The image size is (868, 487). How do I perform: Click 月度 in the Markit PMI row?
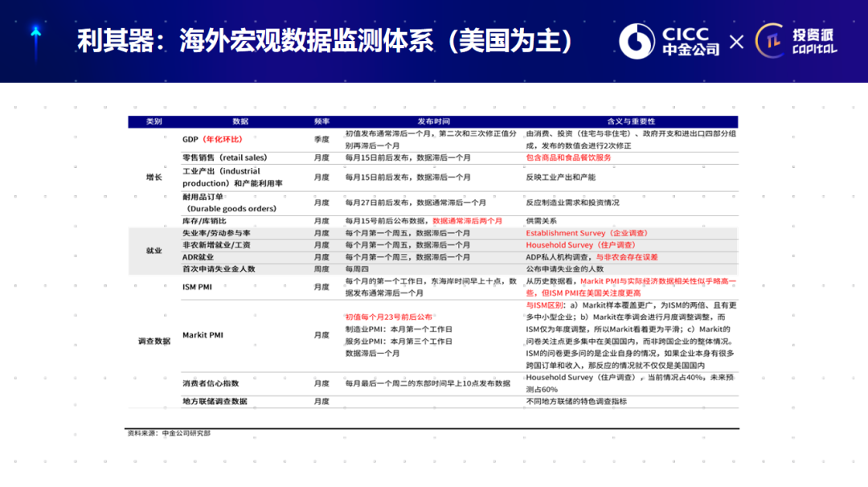pyautogui.click(x=321, y=335)
